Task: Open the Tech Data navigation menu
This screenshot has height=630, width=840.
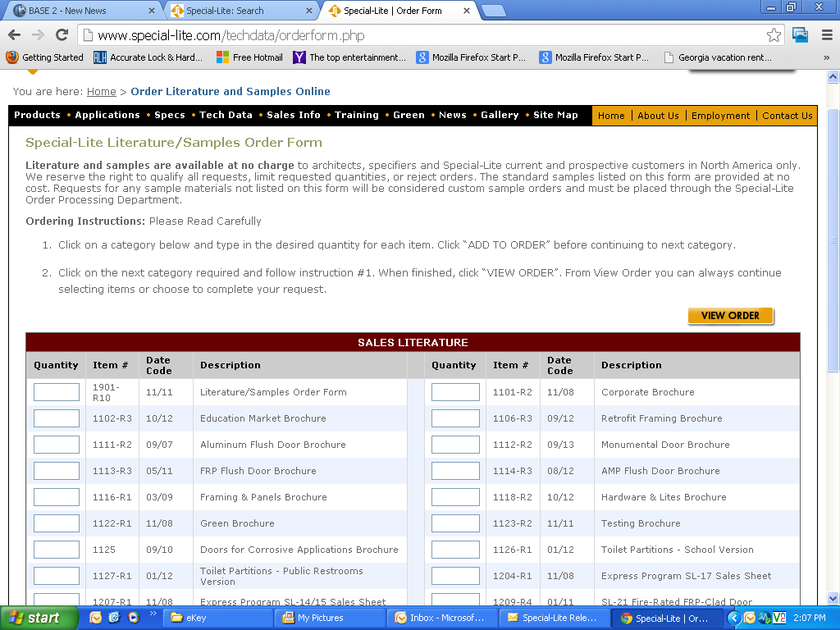Action: 226,115
